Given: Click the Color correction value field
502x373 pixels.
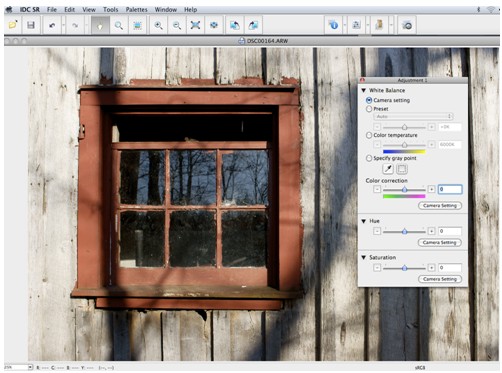Looking at the screenshot, I should pyautogui.click(x=450, y=189).
